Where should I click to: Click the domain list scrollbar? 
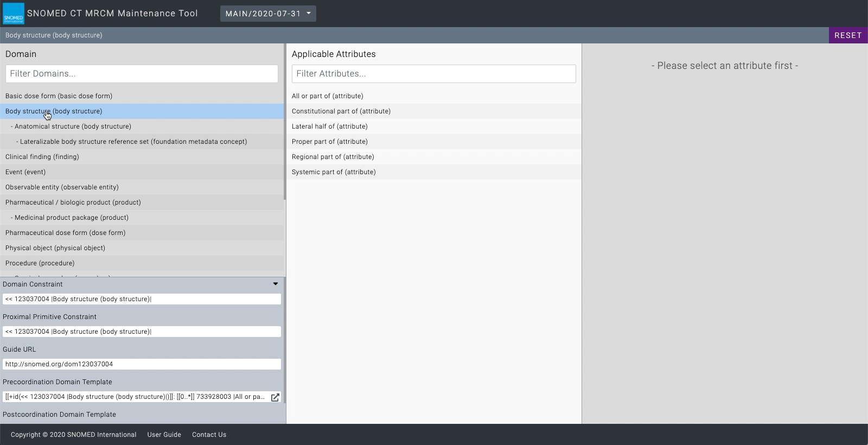click(285, 122)
